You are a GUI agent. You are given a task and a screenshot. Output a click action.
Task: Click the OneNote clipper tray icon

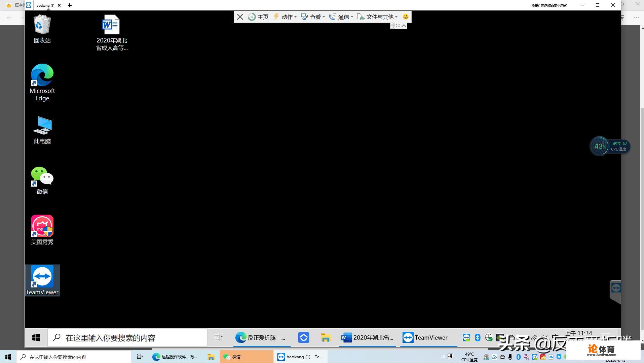pyautogui.click(x=526, y=357)
